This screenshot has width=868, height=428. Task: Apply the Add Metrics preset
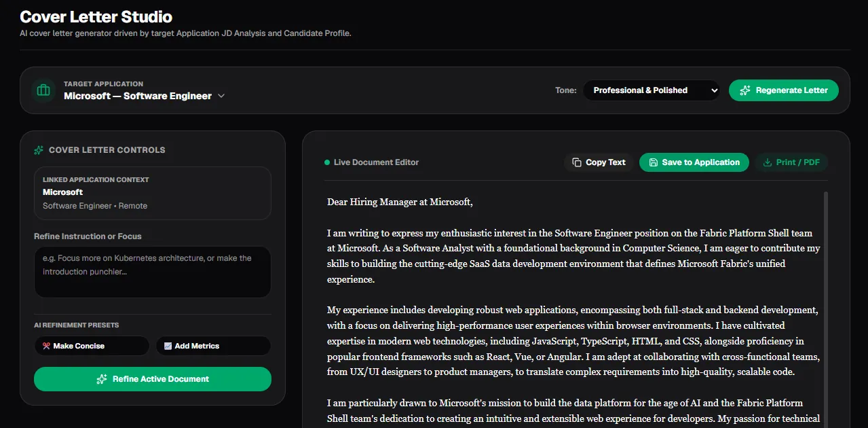213,346
